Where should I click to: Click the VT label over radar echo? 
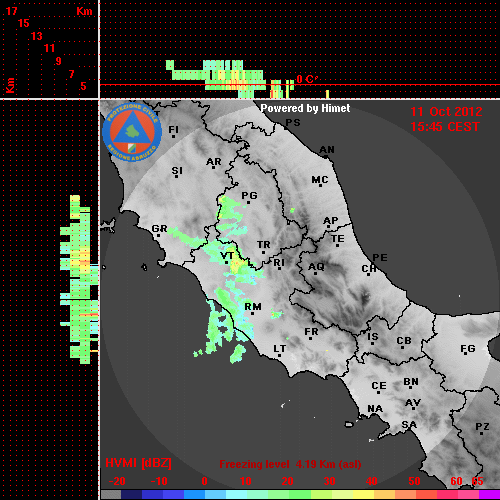click(x=227, y=256)
